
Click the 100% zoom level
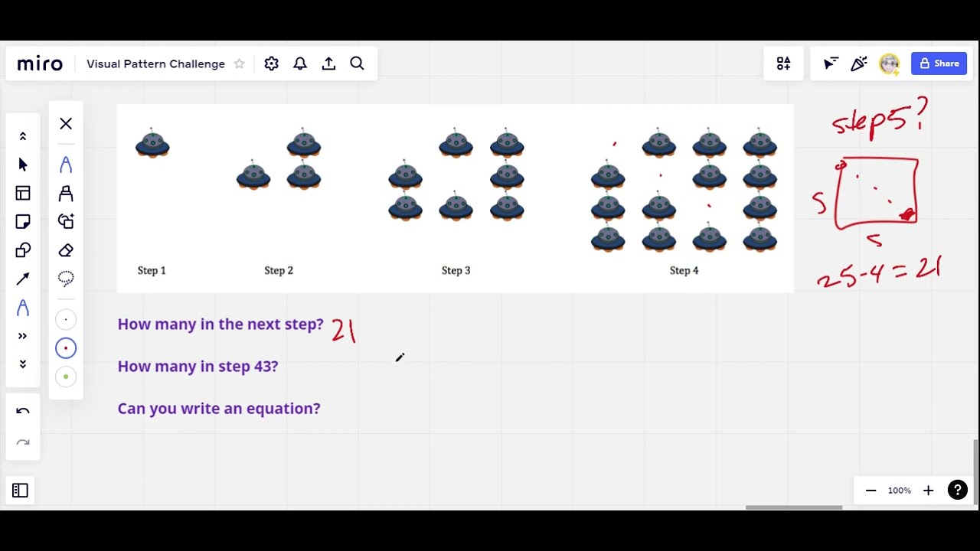tap(900, 491)
